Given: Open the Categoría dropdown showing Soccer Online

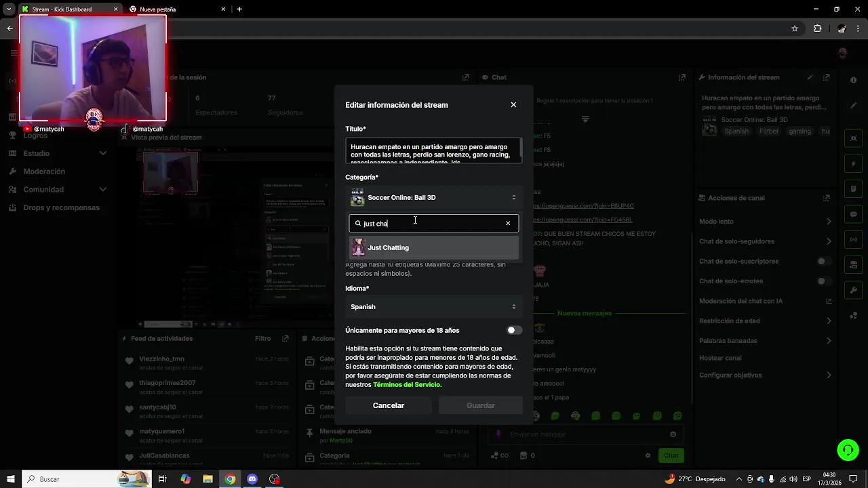Looking at the screenshot, I should (433, 197).
